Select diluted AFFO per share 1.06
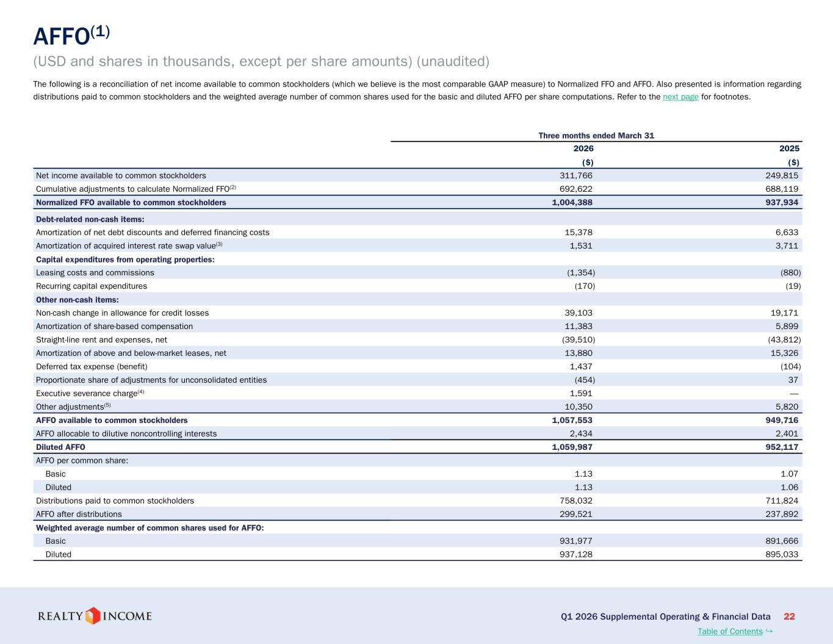The height and width of the screenshot is (644, 833). 790,488
